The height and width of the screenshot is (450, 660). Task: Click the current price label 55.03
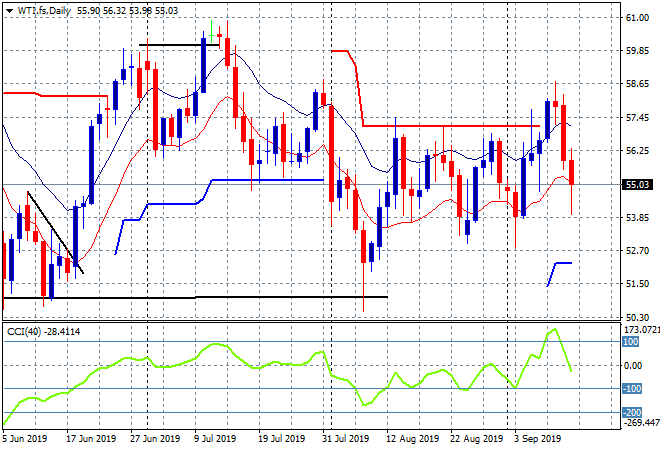[637, 184]
